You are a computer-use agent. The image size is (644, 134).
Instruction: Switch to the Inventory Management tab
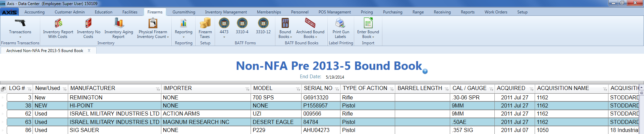(226, 12)
